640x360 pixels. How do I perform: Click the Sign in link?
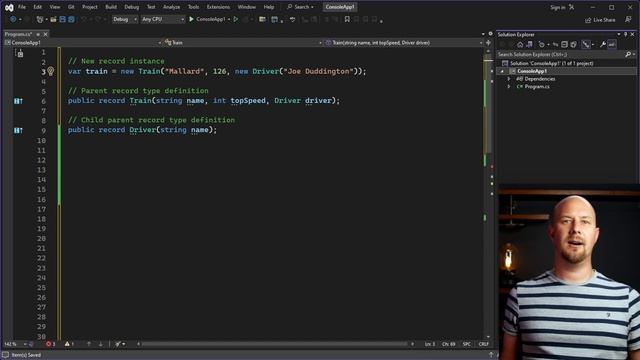point(558,7)
